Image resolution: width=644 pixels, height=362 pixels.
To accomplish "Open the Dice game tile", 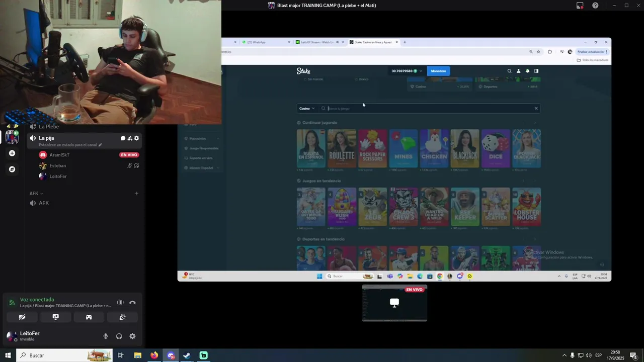I will tap(496, 148).
